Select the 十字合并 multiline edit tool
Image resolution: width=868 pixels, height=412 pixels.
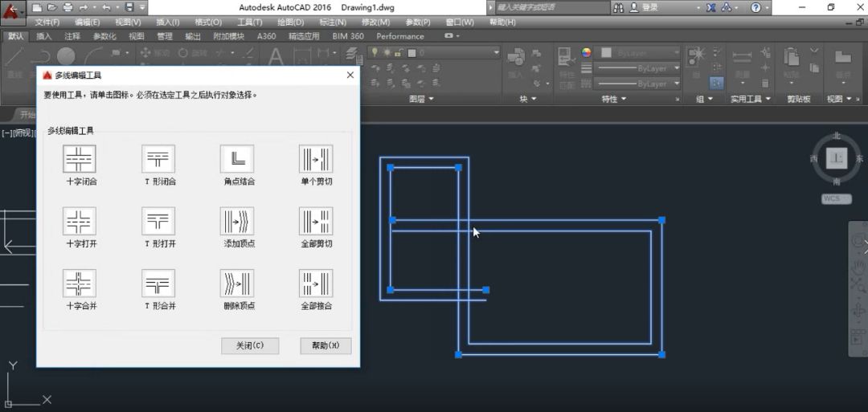[80, 284]
